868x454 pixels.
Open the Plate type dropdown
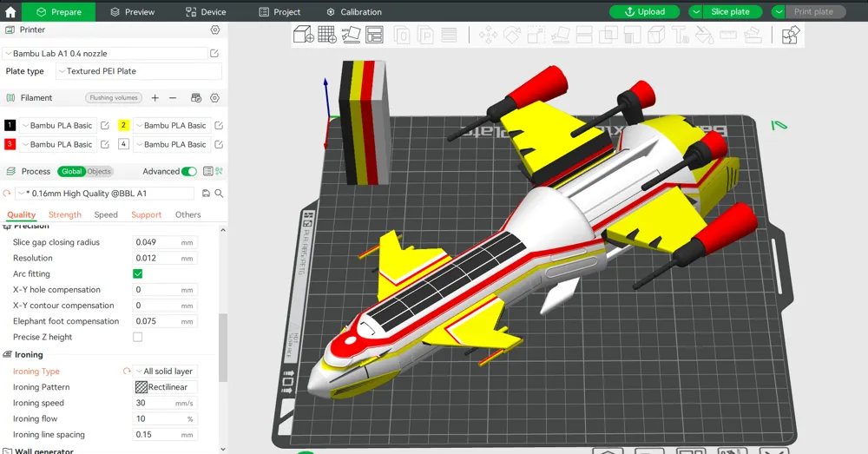pos(139,71)
